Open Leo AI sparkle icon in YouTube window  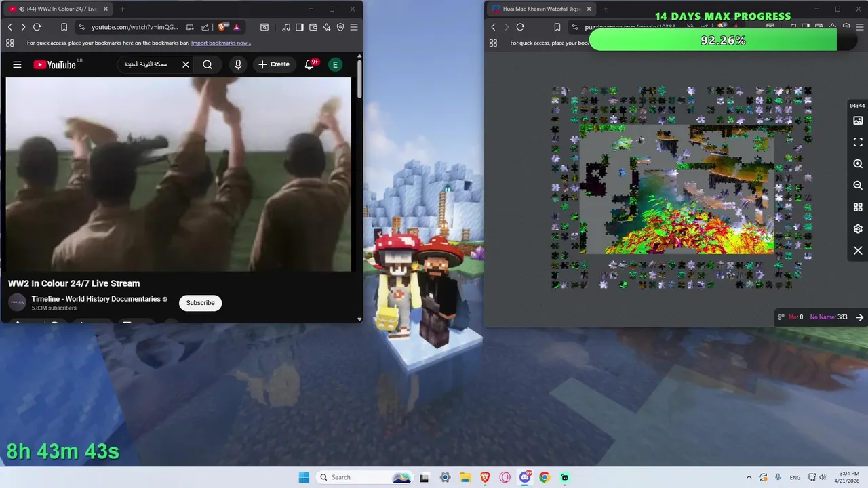coord(327,27)
